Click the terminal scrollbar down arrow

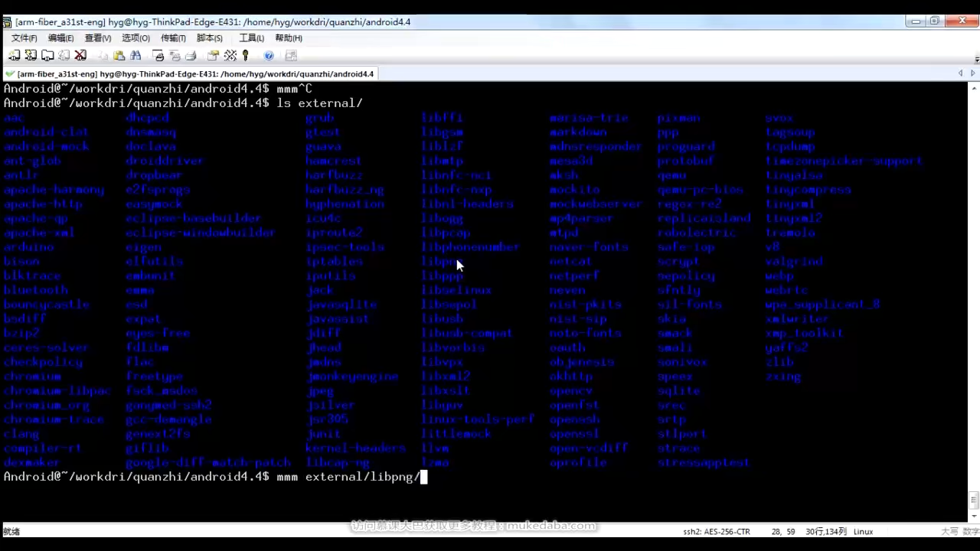pyautogui.click(x=975, y=515)
